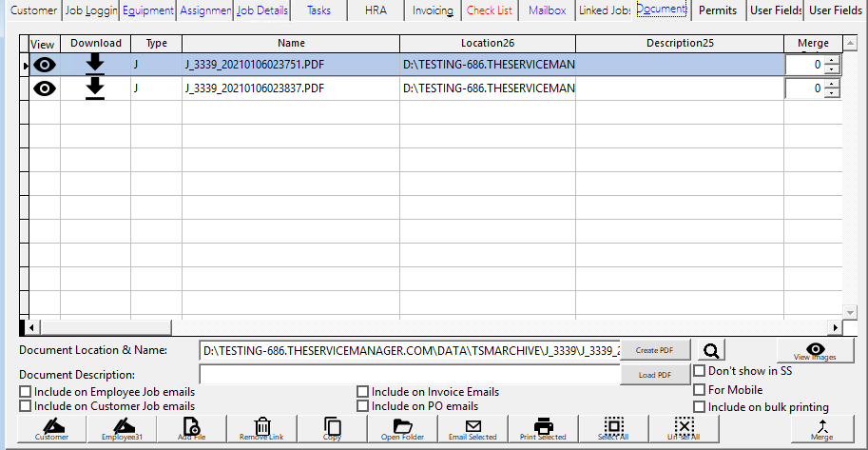The height and width of the screenshot is (450, 868).
Task: Open the Job Logging tab
Action: 90,10
